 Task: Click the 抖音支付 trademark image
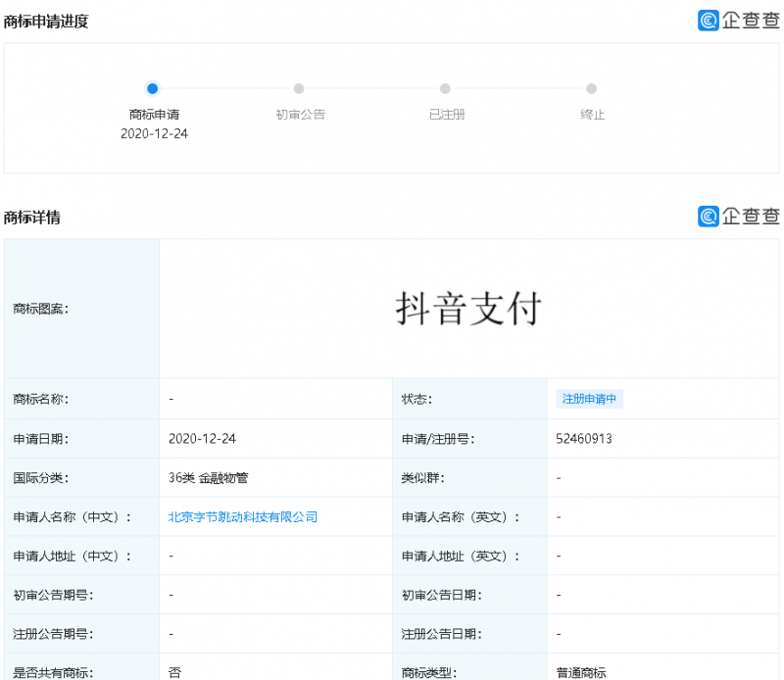tap(468, 309)
